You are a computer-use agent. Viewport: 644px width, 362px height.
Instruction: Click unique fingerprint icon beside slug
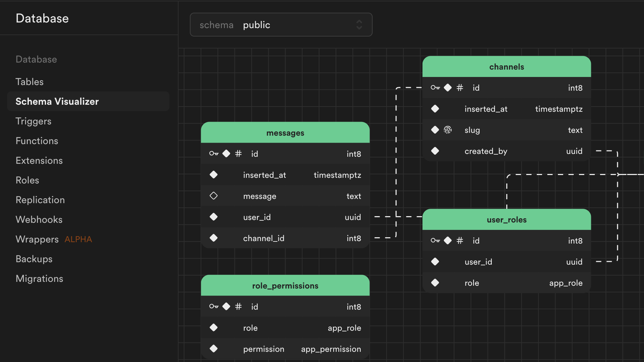pos(448,130)
